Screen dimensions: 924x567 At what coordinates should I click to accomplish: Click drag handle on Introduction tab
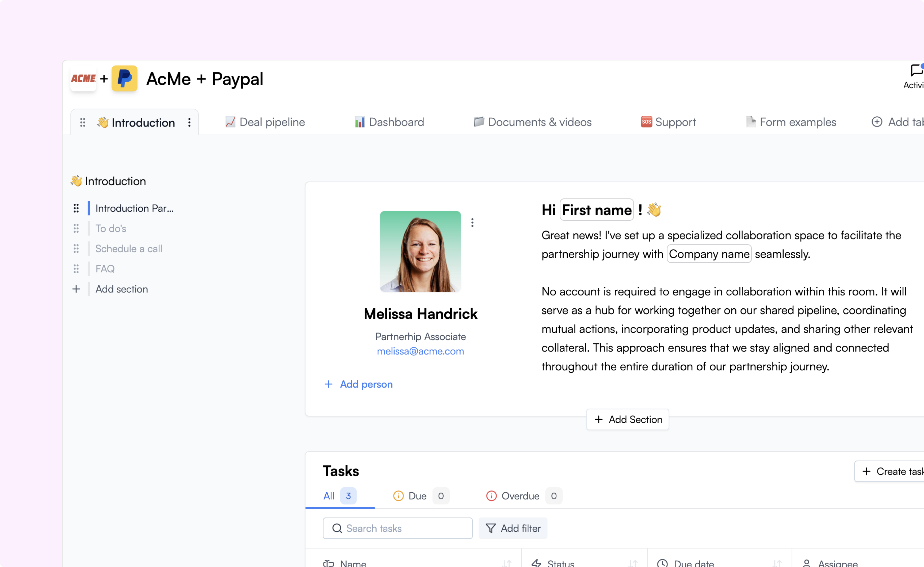pyautogui.click(x=82, y=122)
